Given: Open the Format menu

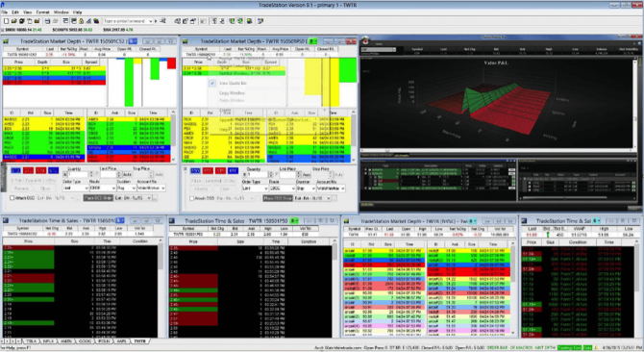Looking at the screenshot, I should [42, 13].
